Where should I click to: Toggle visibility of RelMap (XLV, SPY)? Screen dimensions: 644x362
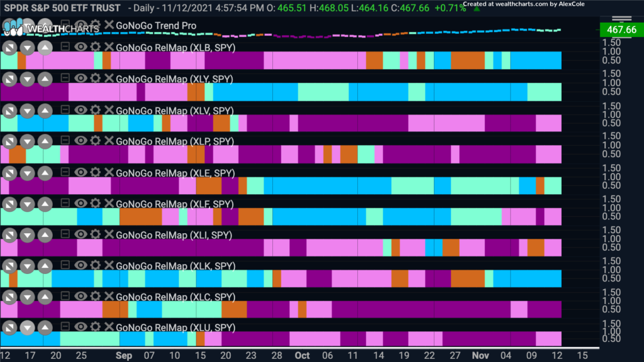coord(80,109)
